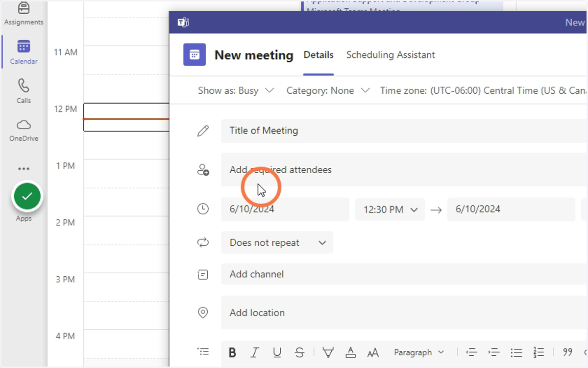
Task: Switch to the Scheduling Assistant tab
Action: click(391, 55)
